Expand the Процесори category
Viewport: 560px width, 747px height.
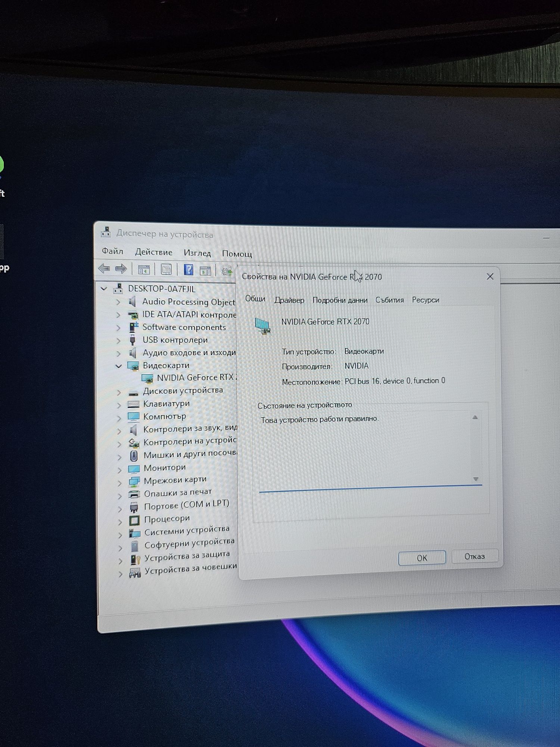(120, 522)
